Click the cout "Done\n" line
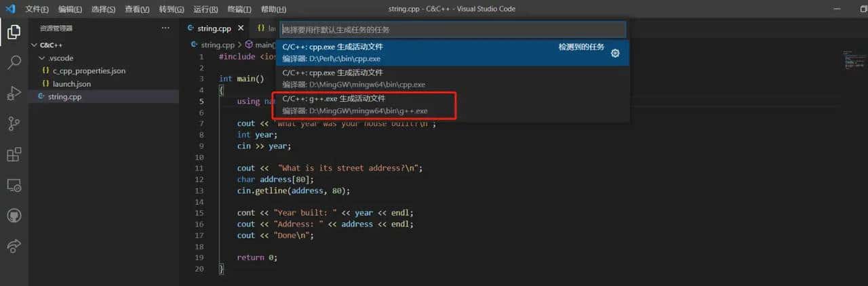The width and height of the screenshot is (868, 286). pos(276,235)
